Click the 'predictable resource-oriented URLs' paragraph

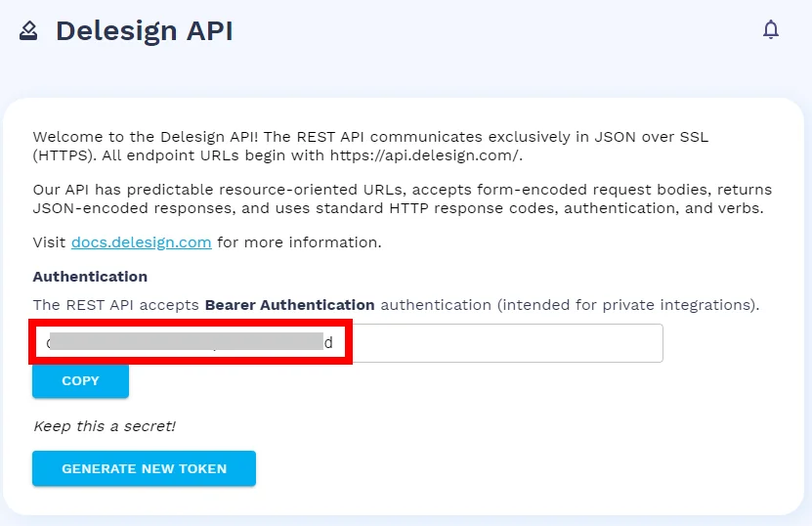coord(403,199)
